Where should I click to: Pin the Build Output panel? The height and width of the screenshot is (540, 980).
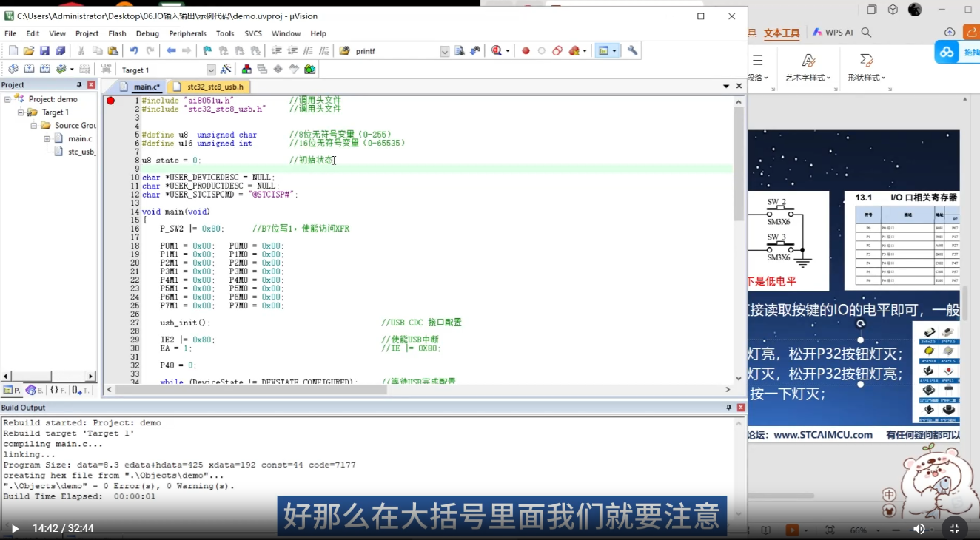click(728, 408)
